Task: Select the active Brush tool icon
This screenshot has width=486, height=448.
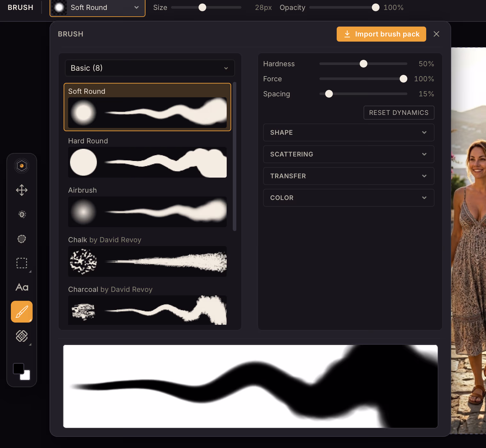Action: [22, 312]
